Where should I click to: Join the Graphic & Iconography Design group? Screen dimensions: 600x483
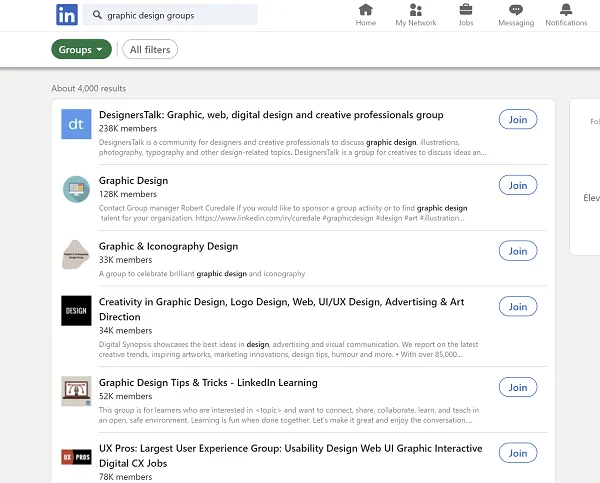(517, 251)
